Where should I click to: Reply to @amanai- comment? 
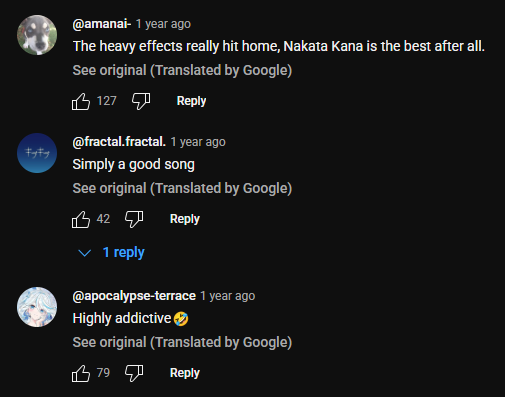(x=191, y=101)
